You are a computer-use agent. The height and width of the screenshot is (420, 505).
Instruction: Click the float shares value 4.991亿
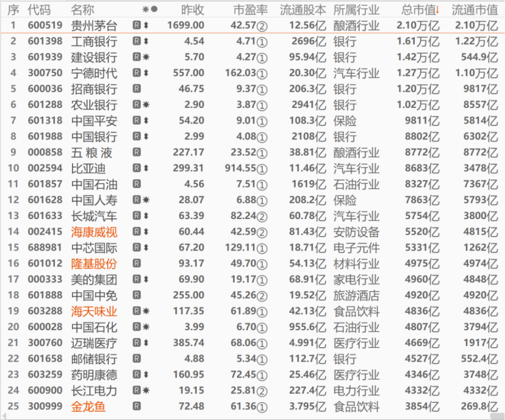308,343
